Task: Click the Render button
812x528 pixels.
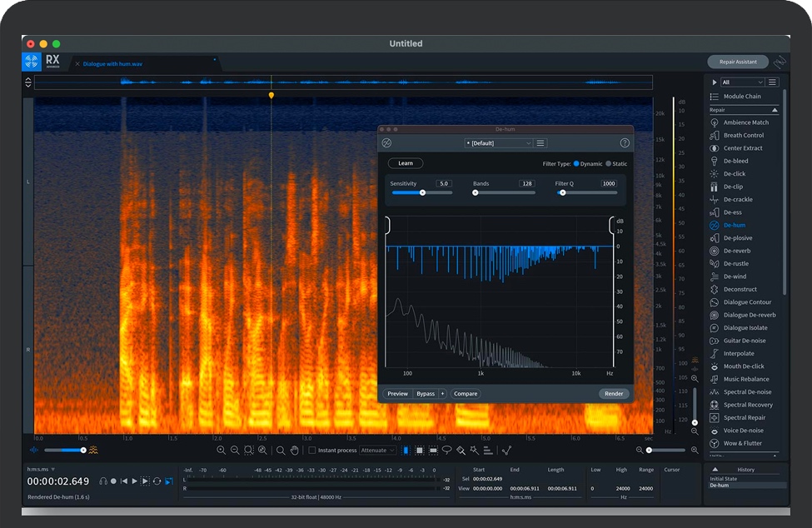Action: (614, 394)
